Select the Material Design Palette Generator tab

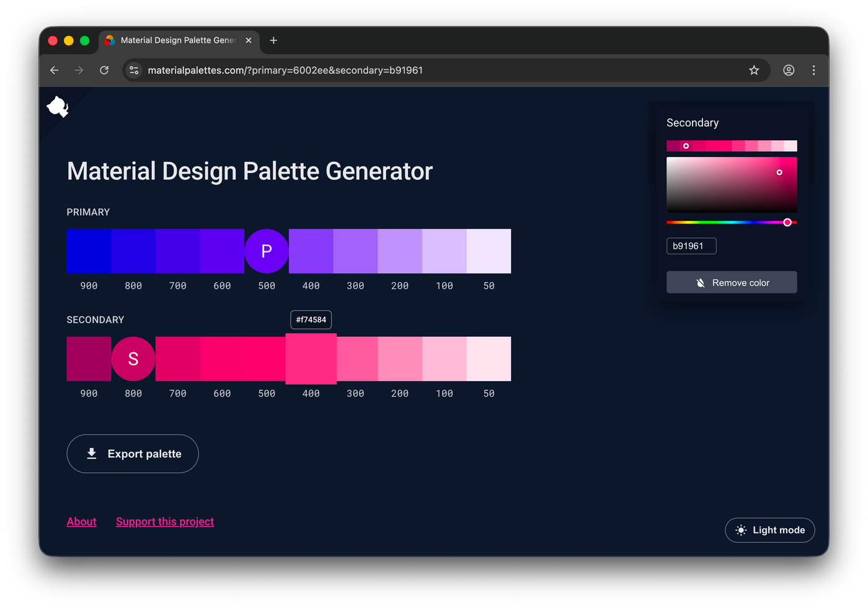click(x=177, y=40)
